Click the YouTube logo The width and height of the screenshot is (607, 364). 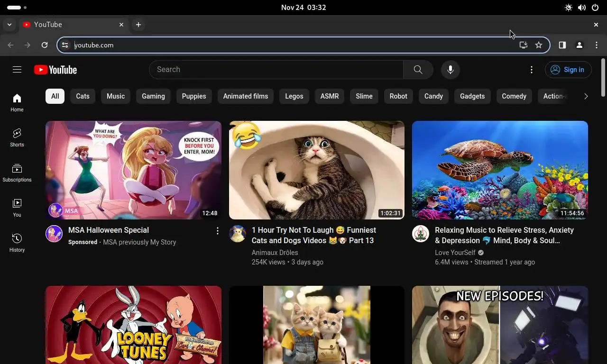[55, 70]
